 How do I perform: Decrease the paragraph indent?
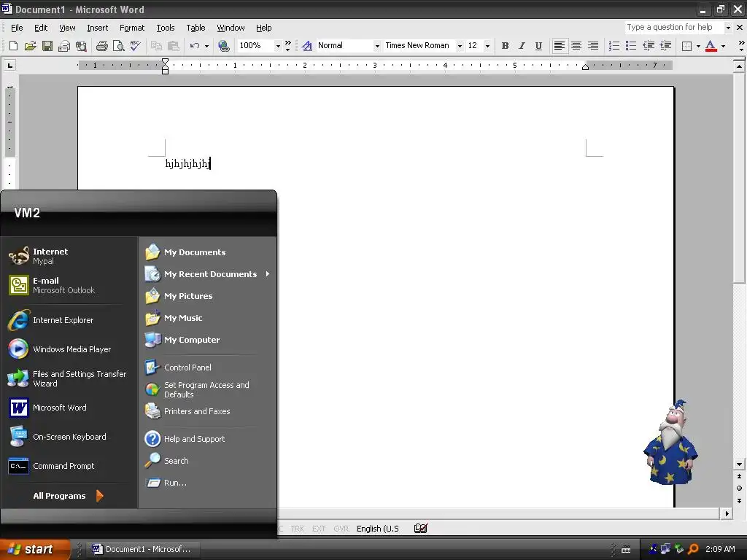click(649, 46)
